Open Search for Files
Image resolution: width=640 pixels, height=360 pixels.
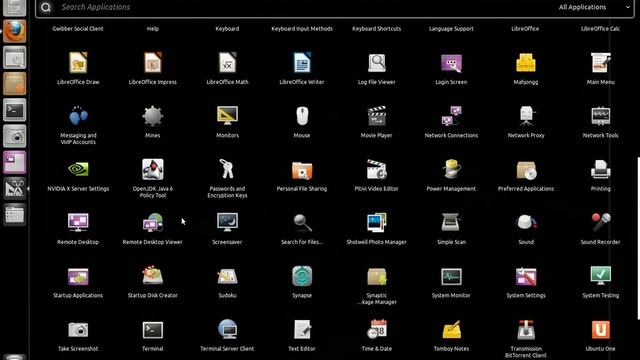coord(303,223)
